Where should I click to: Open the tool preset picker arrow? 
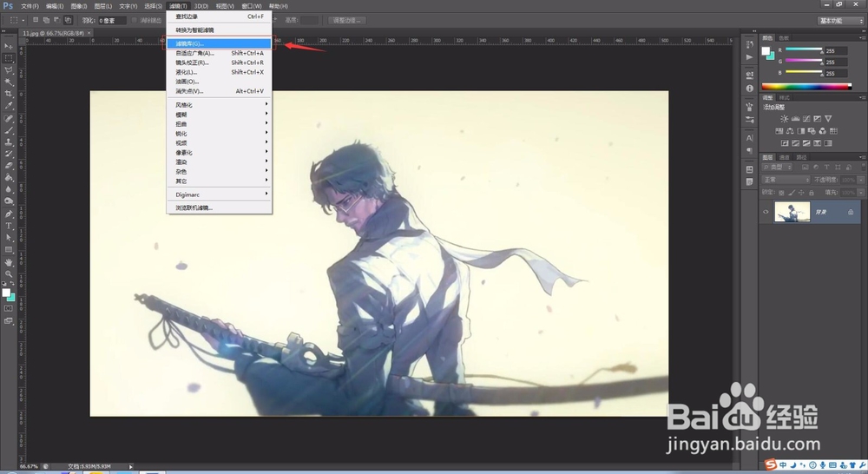point(23,21)
